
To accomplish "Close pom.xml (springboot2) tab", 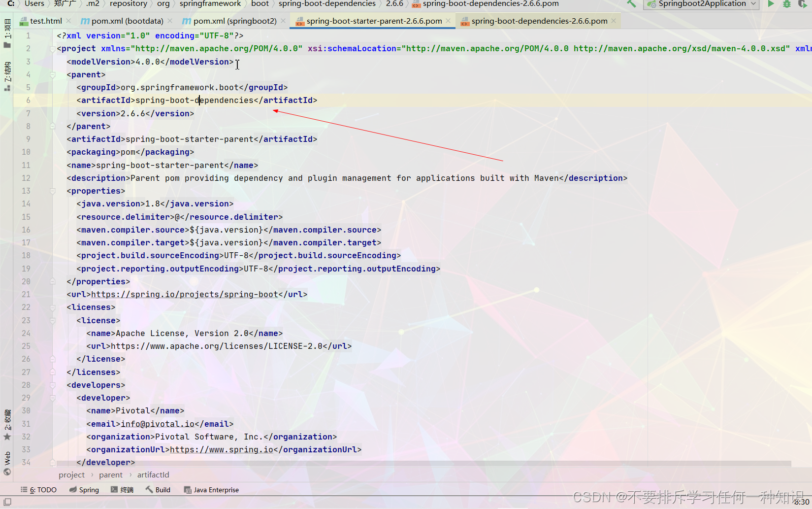I will pyautogui.click(x=283, y=21).
